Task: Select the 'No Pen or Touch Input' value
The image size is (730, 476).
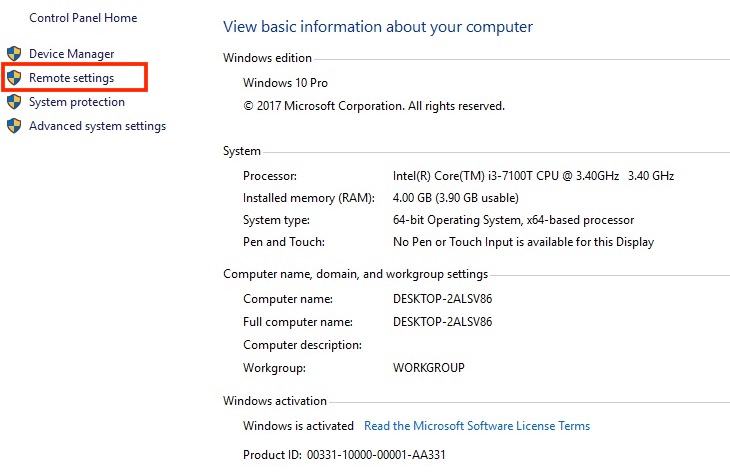Action: [x=523, y=242]
